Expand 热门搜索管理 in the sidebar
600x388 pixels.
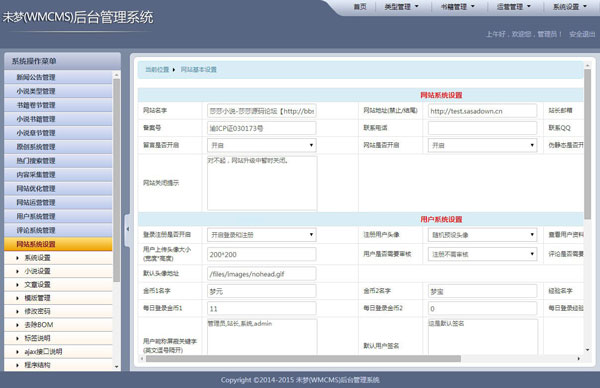[58, 161]
